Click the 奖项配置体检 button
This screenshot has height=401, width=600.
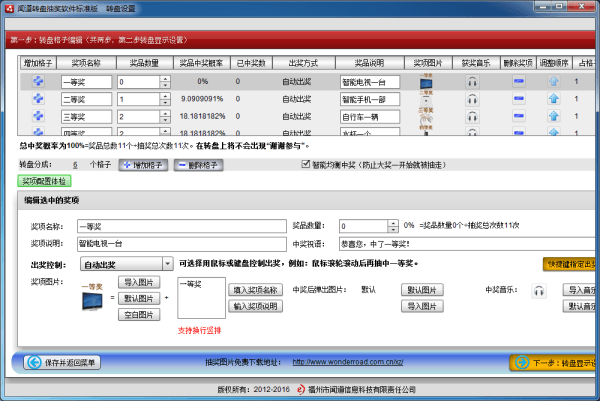(43, 181)
